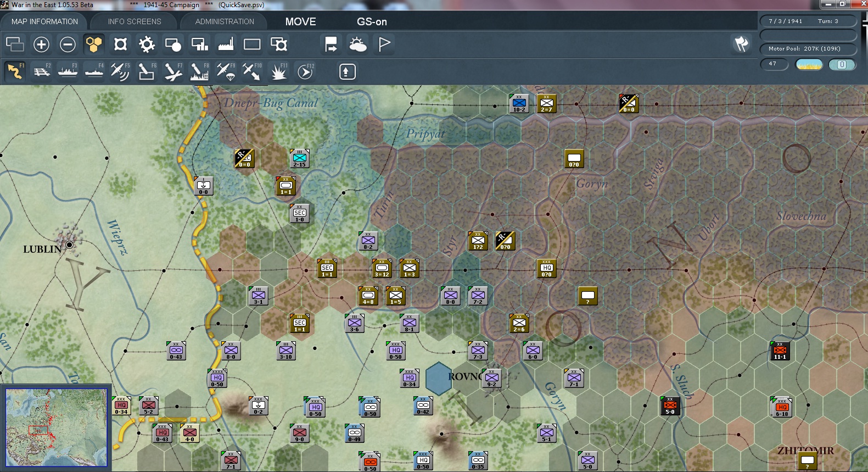
Task: Click the crossed white flags icon
Action: [741, 44]
